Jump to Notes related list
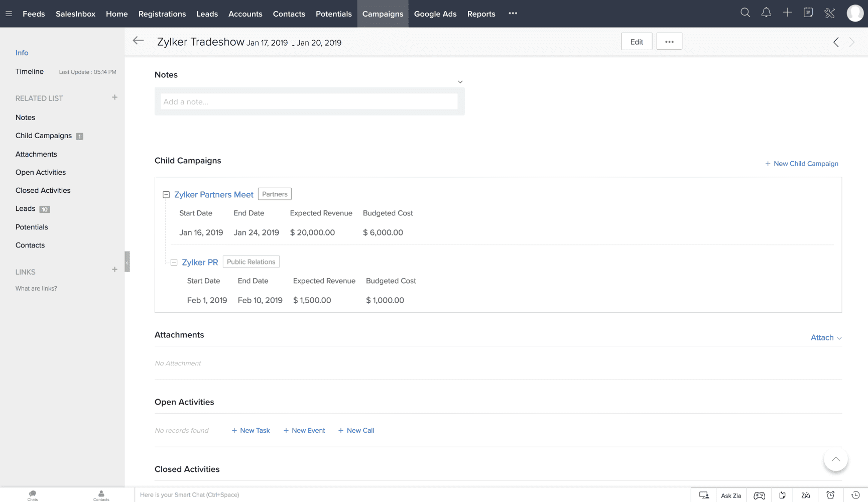The image size is (868, 502). coord(25,117)
